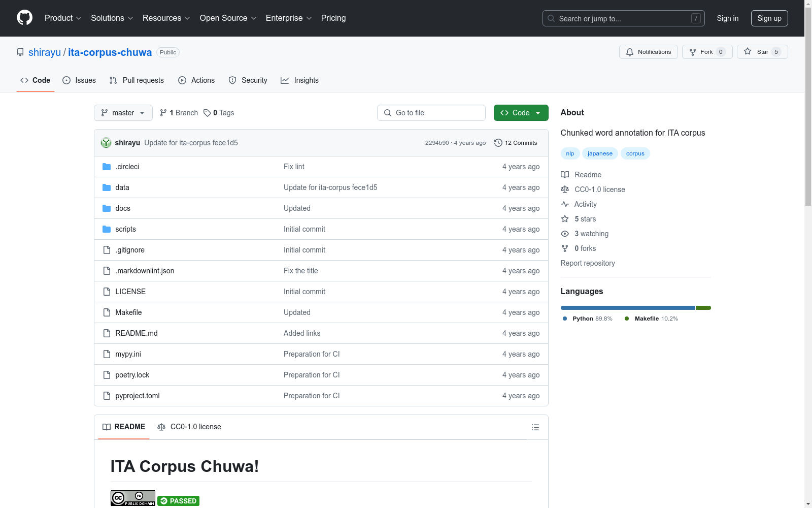Open the README outline icon
This screenshot has width=812, height=508.
[535, 427]
